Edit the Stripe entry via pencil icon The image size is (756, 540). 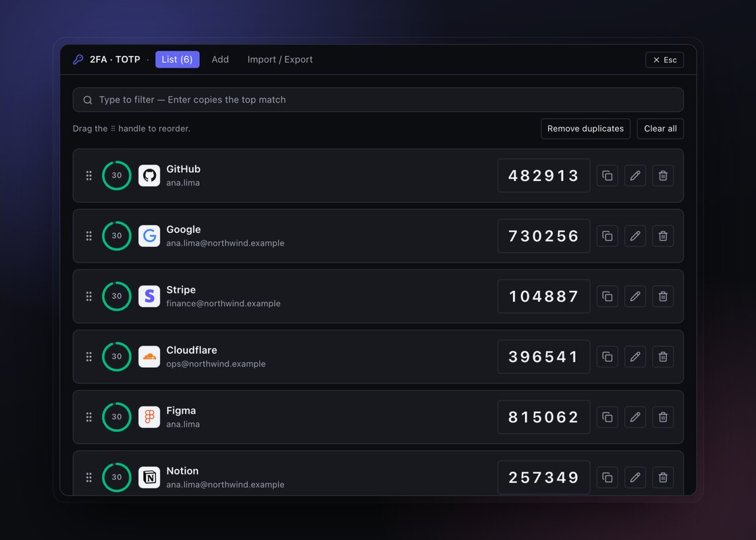pyautogui.click(x=635, y=296)
